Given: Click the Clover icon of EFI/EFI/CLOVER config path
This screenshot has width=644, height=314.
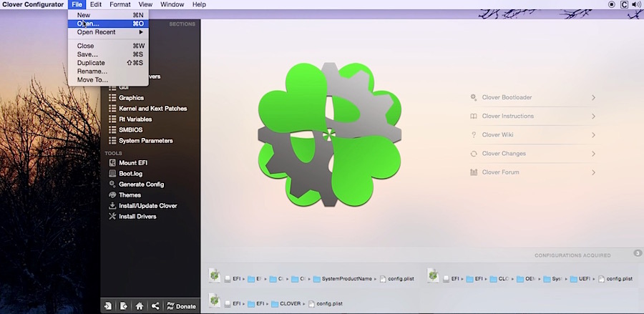Looking at the screenshot, I should point(215,300).
